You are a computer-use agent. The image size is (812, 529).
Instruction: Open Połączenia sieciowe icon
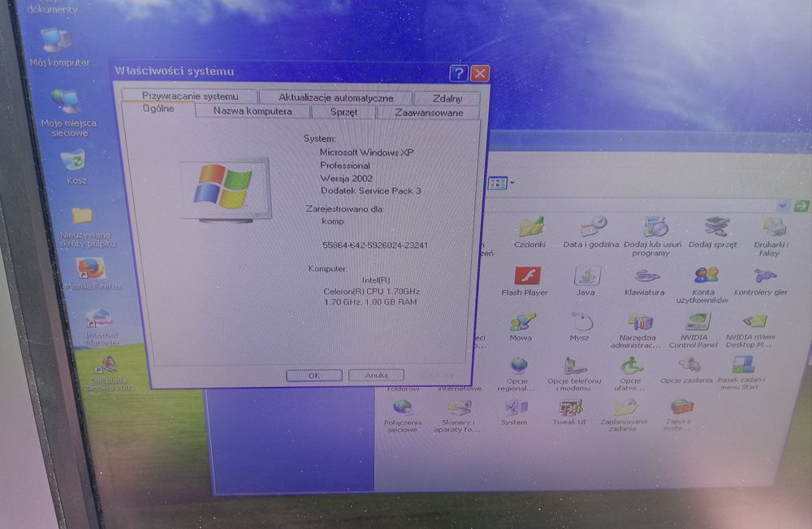pos(403,416)
